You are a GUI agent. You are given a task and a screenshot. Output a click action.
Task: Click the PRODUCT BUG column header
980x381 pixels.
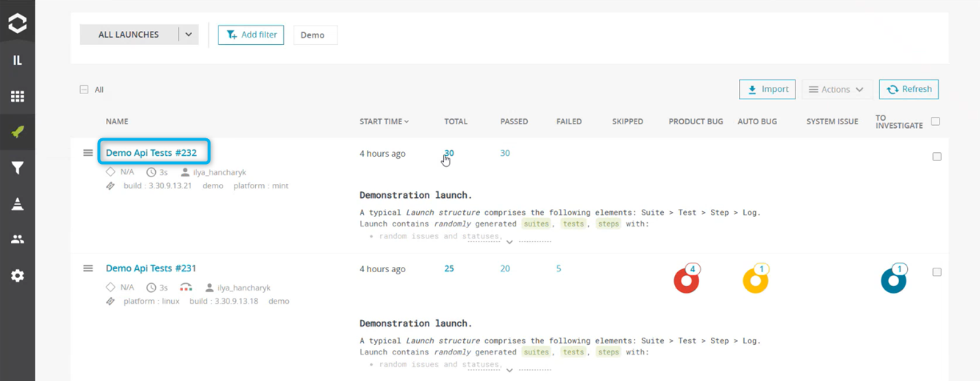tap(696, 121)
